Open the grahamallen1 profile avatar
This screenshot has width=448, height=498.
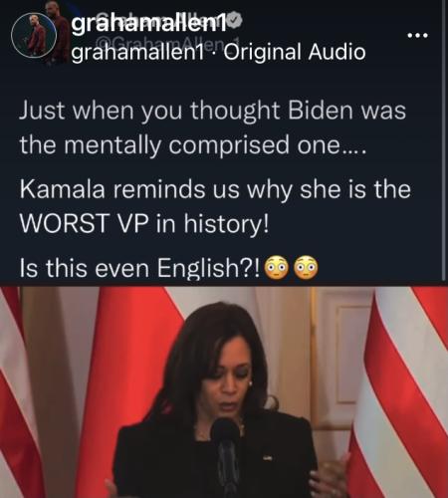click(34, 36)
